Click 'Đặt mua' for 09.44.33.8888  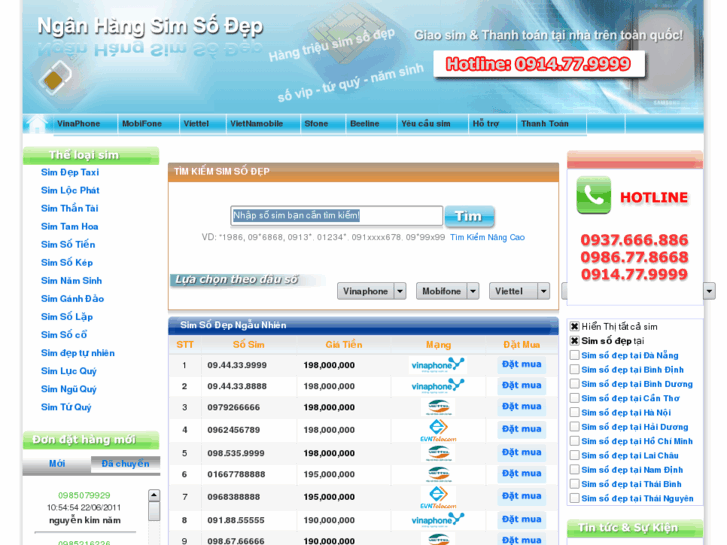click(x=522, y=385)
